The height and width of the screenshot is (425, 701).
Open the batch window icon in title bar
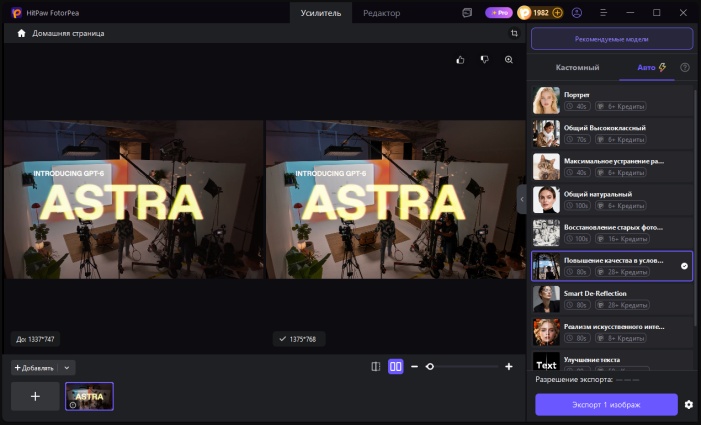pyautogui.click(x=467, y=13)
